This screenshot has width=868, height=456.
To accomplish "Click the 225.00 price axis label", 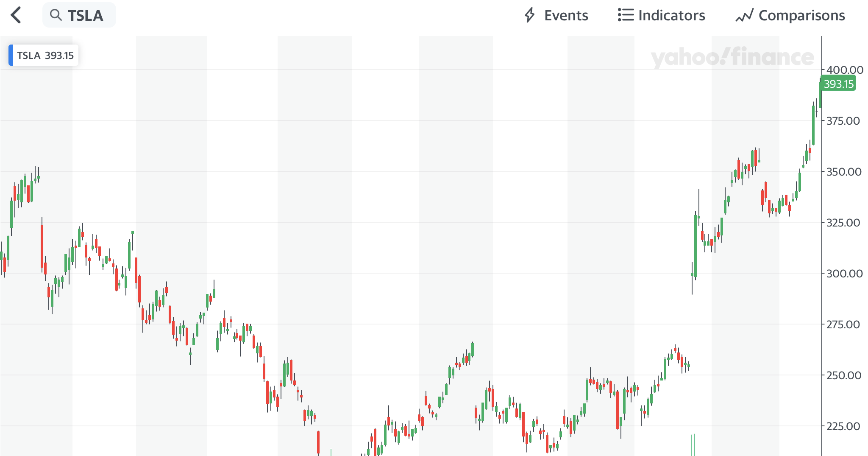I will (843, 426).
